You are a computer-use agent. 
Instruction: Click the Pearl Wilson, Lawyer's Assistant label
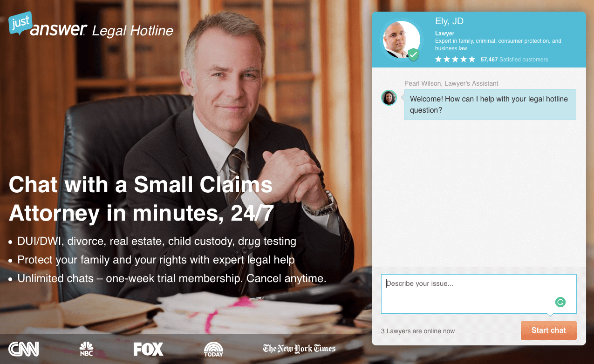pos(451,83)
